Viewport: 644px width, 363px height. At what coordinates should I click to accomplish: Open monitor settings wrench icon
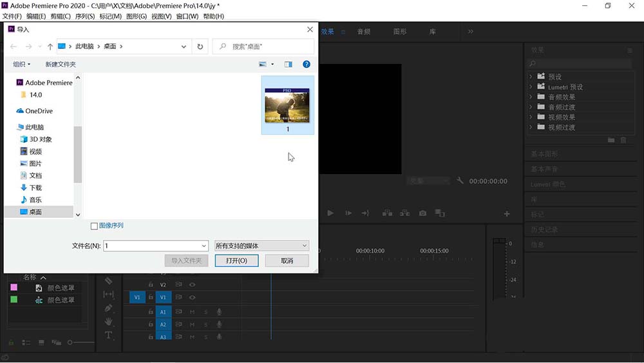point(460,181)
